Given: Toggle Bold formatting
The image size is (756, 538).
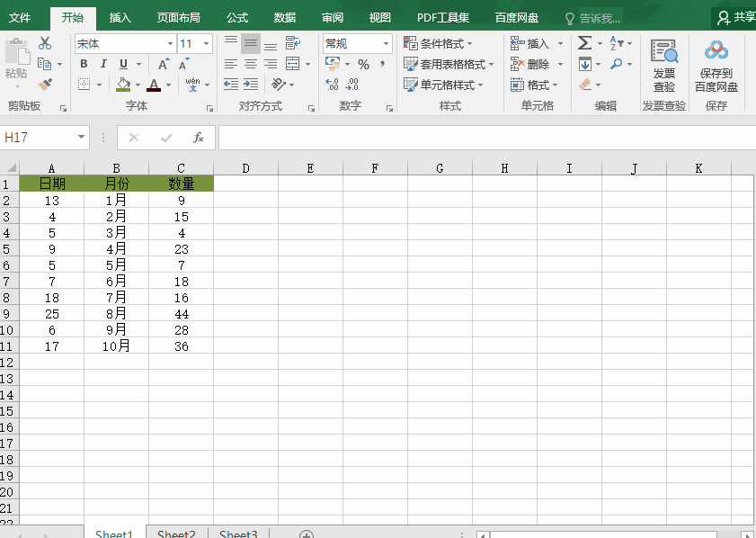Looking at the screenshot, I should click(84, 64).
